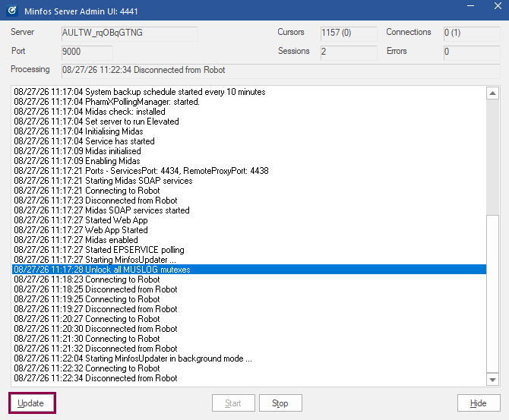This screenshot has height=420, width=509.
Task: Select log row '11:22:32 Connecting to Robot'
Action: point(249,368)
